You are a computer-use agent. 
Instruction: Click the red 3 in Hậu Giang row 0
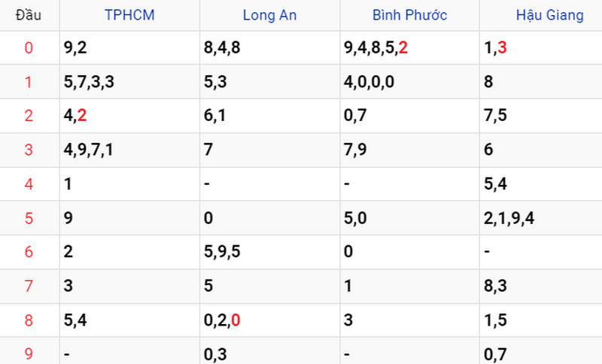[x=502, y=48]
